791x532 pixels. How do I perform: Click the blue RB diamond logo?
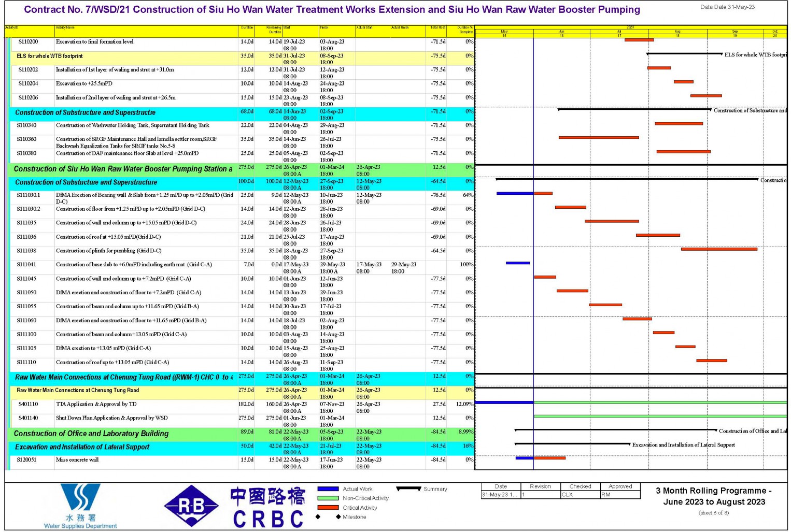[191, 506]
